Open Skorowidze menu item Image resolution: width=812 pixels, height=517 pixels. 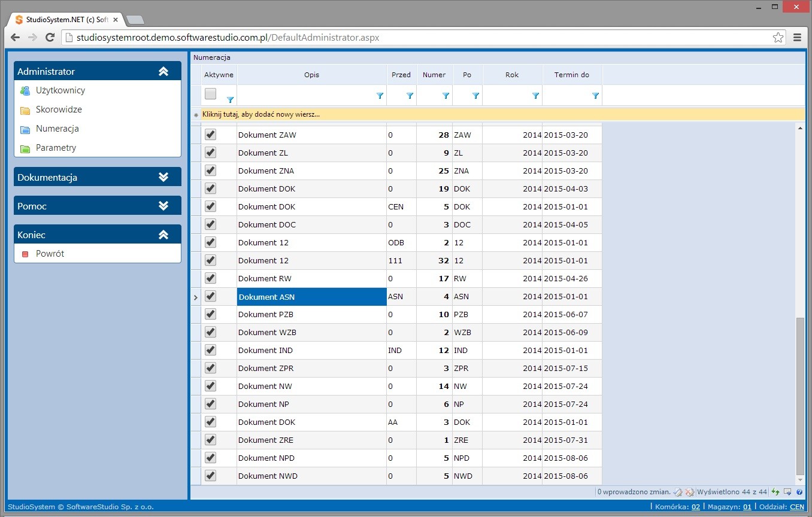coord(59,110)
